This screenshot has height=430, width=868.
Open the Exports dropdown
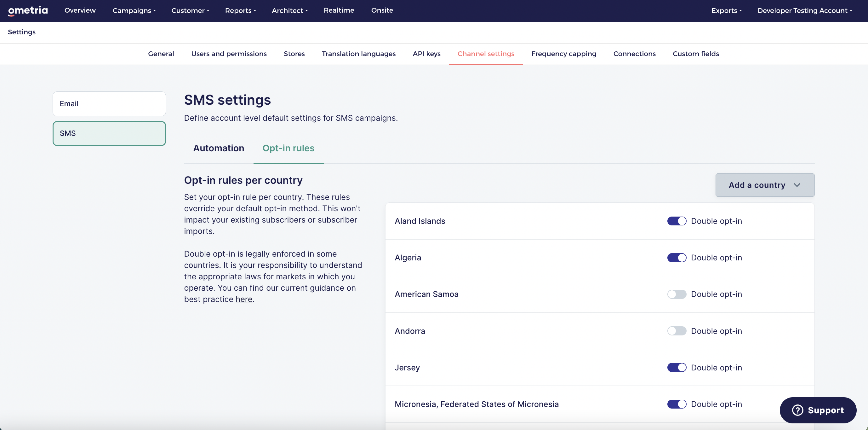(x=727, y=10)
